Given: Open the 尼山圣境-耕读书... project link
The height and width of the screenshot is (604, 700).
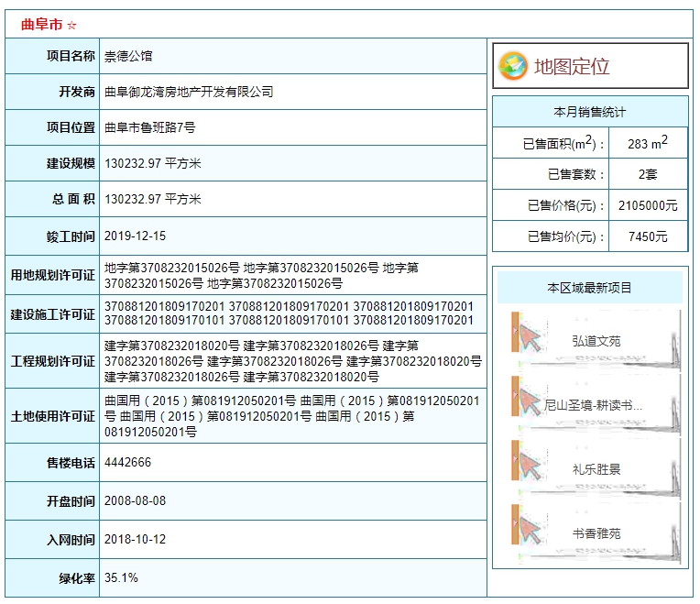Looking at the screenshot, I should 593,405.
